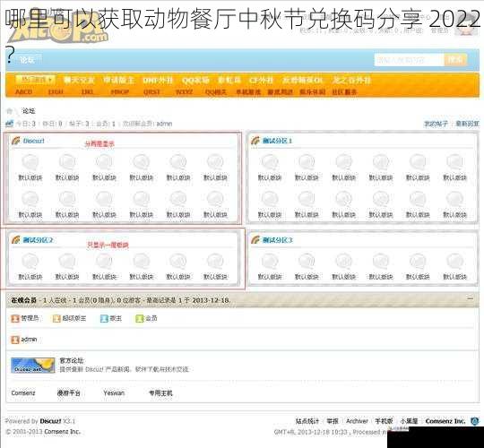Click the shield icon in the footer

click(474, 421)
